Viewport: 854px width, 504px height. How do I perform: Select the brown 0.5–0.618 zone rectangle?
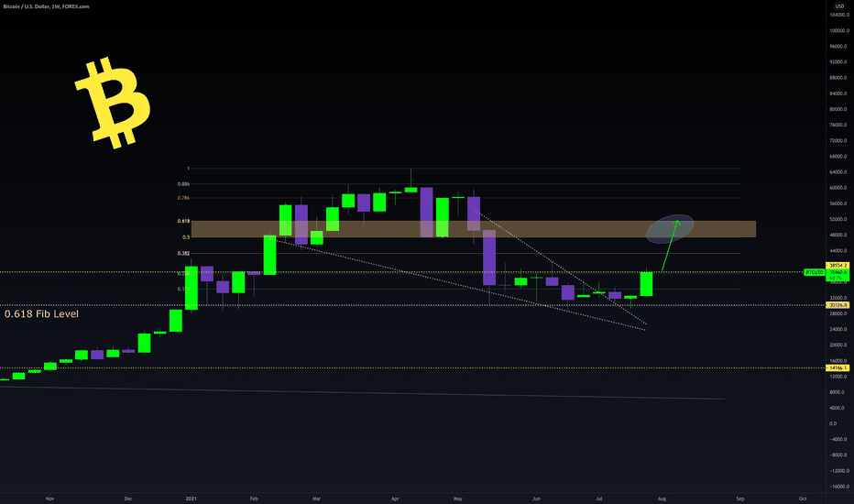474,229
